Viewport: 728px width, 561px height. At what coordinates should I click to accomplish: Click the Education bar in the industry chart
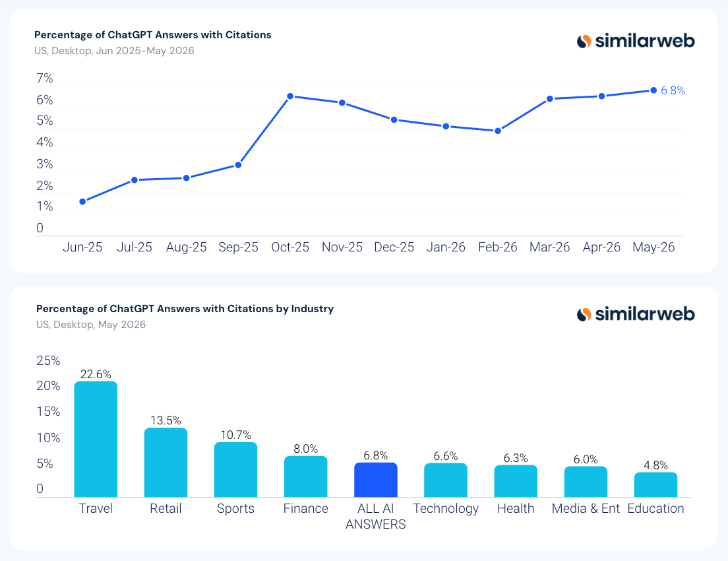coord(655,485)
